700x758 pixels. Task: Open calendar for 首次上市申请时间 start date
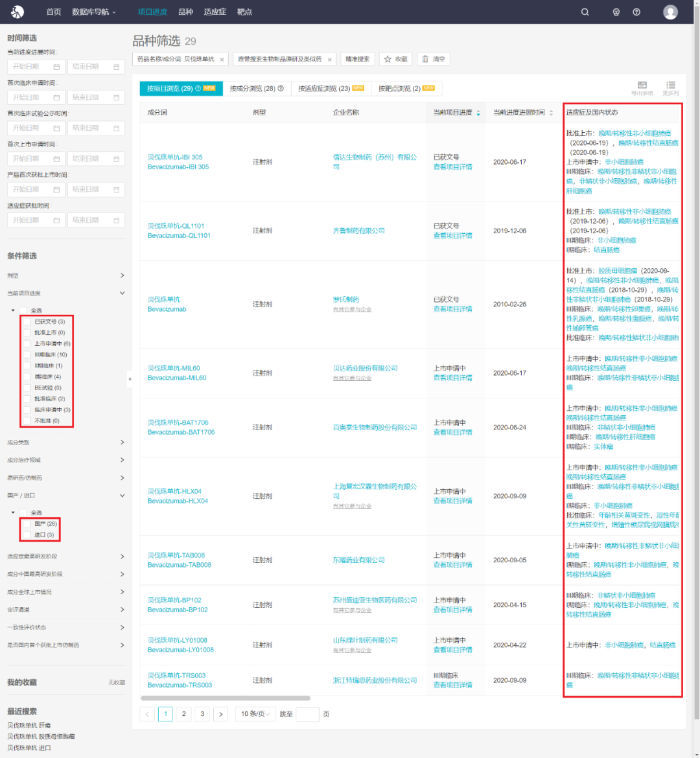[56, 159]
